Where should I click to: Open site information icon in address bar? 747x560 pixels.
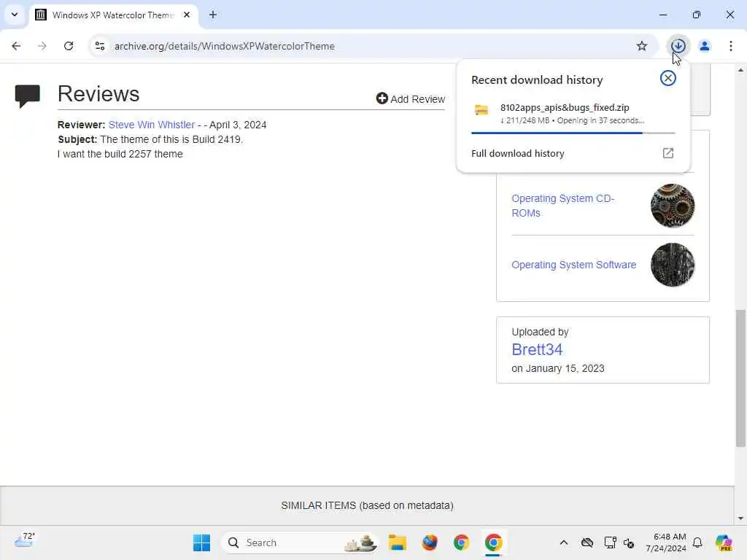point(100,46)
